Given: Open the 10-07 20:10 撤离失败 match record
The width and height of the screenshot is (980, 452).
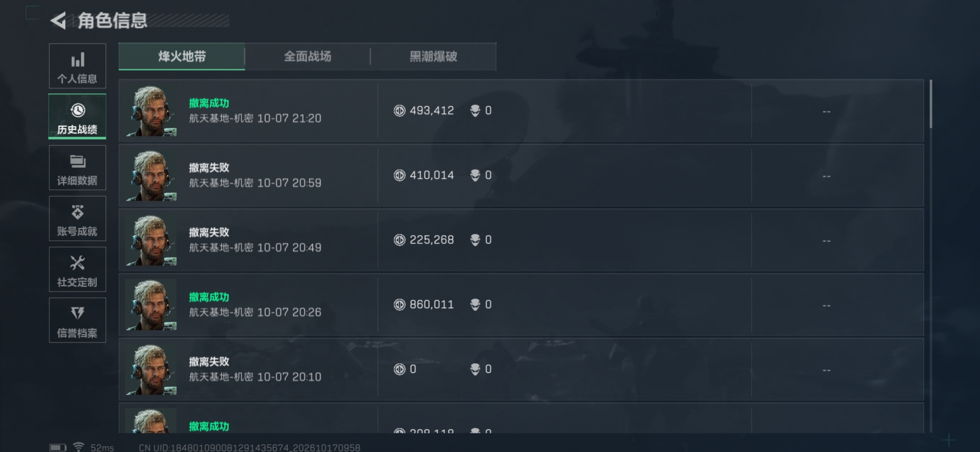Looking at the screenshot, I should pos(521,370).
